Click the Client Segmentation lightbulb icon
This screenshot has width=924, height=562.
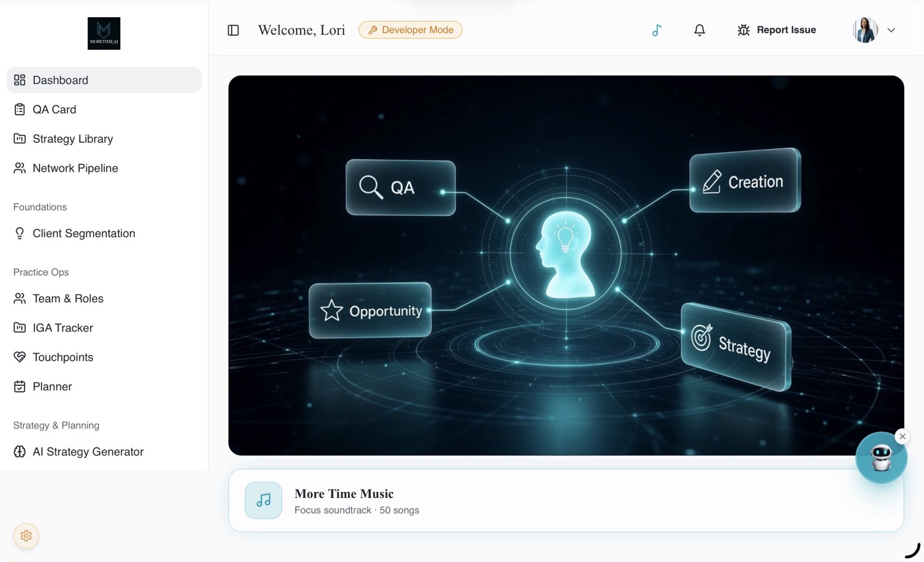20,233
